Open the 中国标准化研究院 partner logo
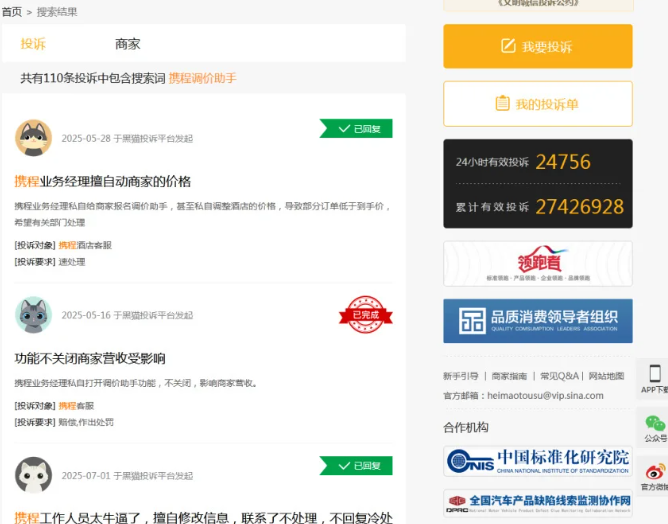This screenshot has width=668, height=524. click(x=538, y=461)
